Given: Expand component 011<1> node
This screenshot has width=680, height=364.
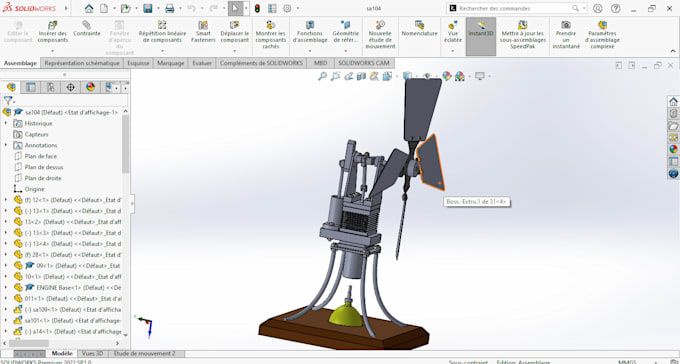Looking at the screenshot, I should tap(6, 298).
